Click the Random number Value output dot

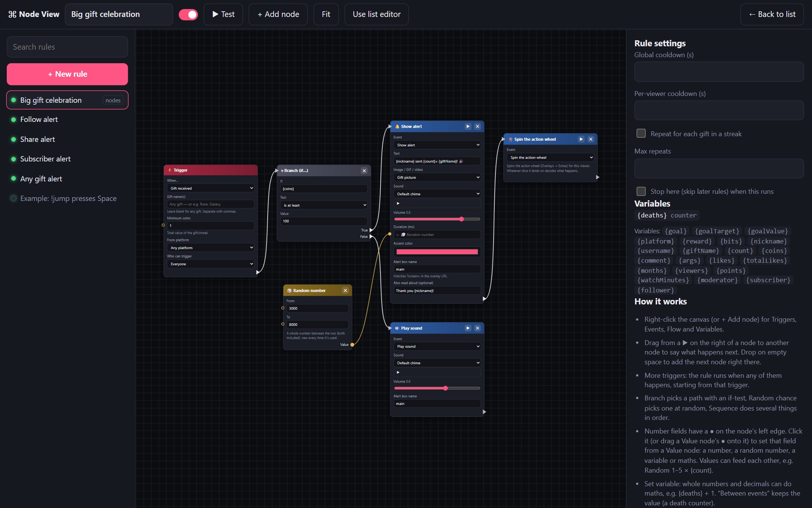coord(352,345)
